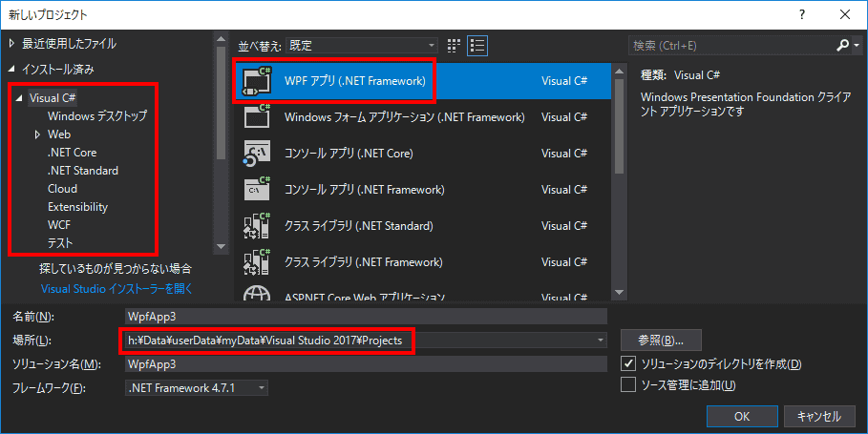Click the 参照(B)... browse button
Image resolution: width=868 pixels, height=434 pixels.
(x=661, y=340)
